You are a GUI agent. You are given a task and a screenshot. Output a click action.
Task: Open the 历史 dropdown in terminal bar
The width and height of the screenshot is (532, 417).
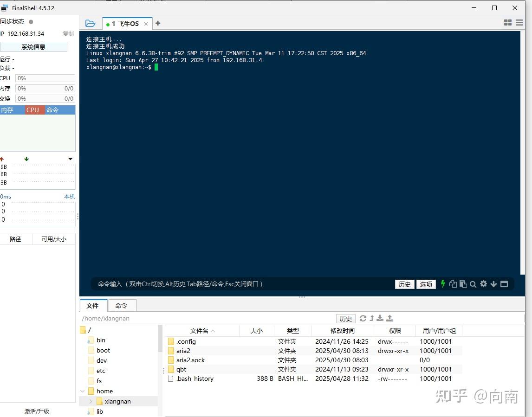[x=404, y=284]
